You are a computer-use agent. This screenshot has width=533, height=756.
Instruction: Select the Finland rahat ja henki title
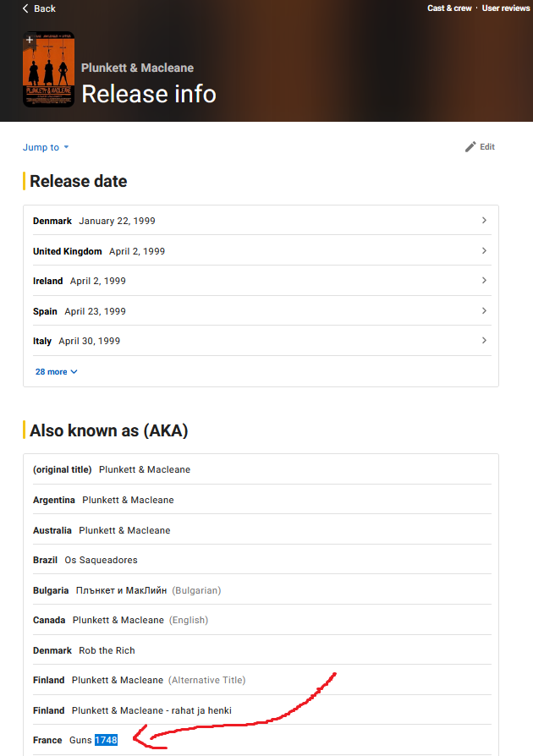(151, 710)
